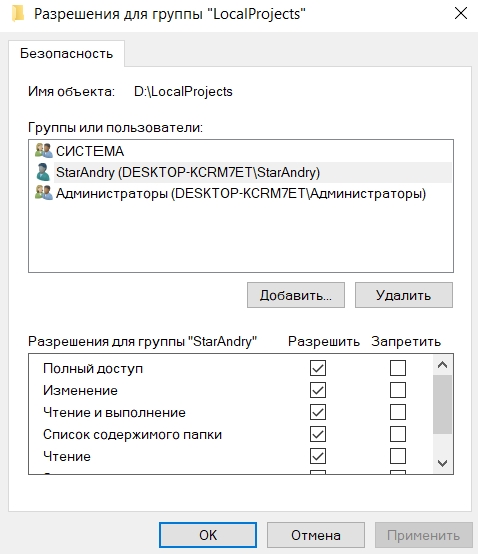Click the СИСТЕМА group icon
The width and height of the screenshot is (478, 554).
pos(43,151)
